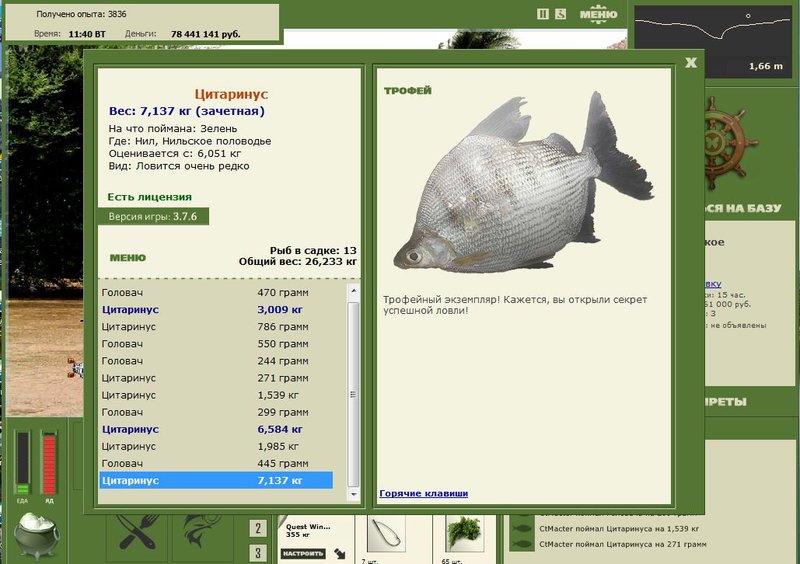Click the ship wheel icon
Viewport: 800px width, 564px height.
pyautogui.click(x=727, y=144)
